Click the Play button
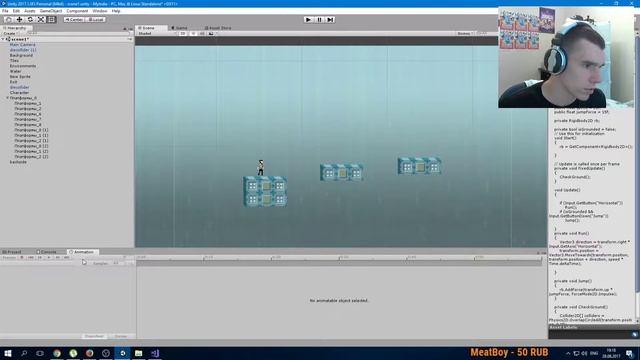This screenshot has height=360, width=640. click(308, 20)
